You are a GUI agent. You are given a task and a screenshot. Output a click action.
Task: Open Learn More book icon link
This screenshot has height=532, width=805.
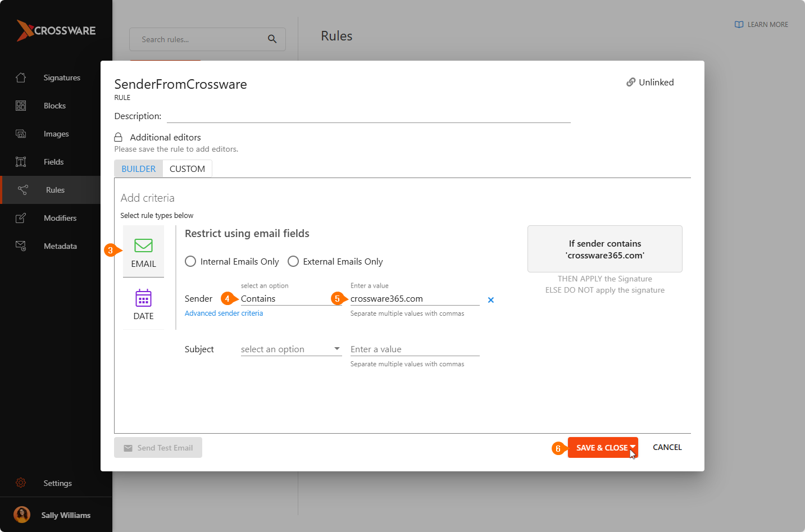point(739,25)
